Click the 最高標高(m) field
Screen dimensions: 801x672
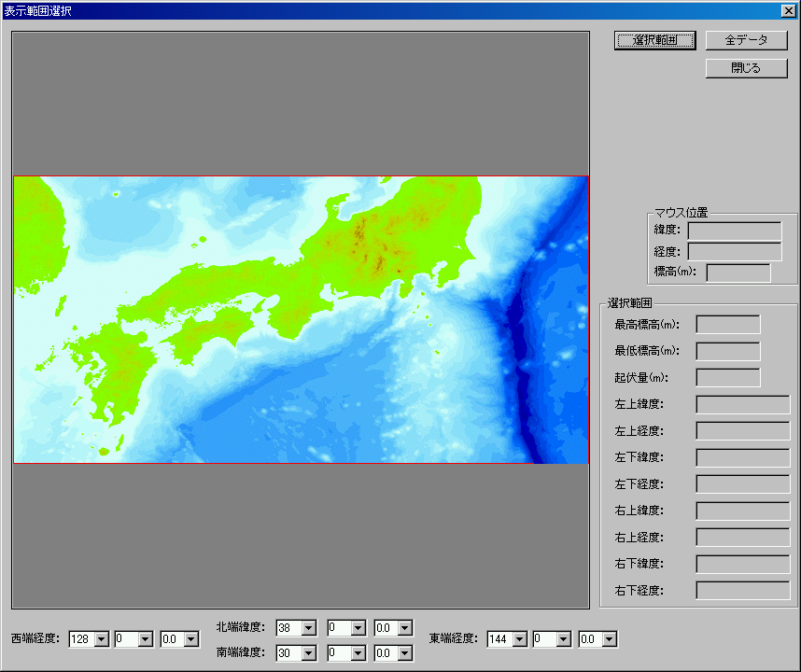click(728, 325)
